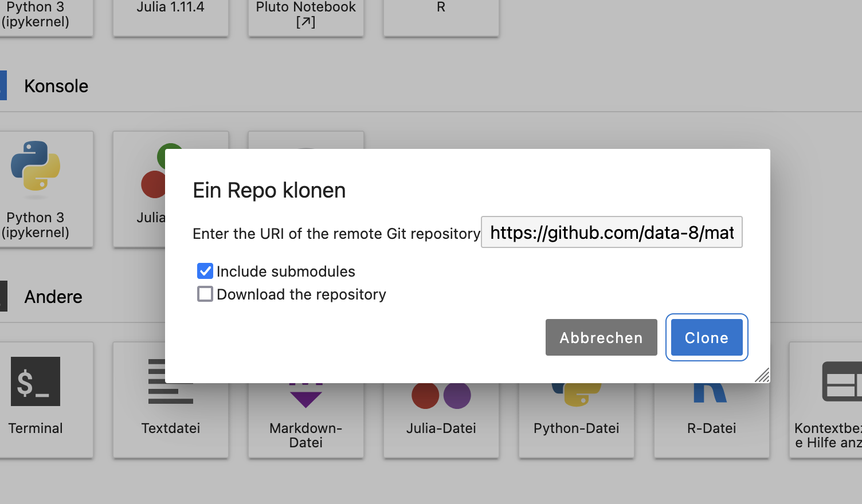Click the Clone button
Viewport: 862px width, 504px height.
(x=707, y=337)
